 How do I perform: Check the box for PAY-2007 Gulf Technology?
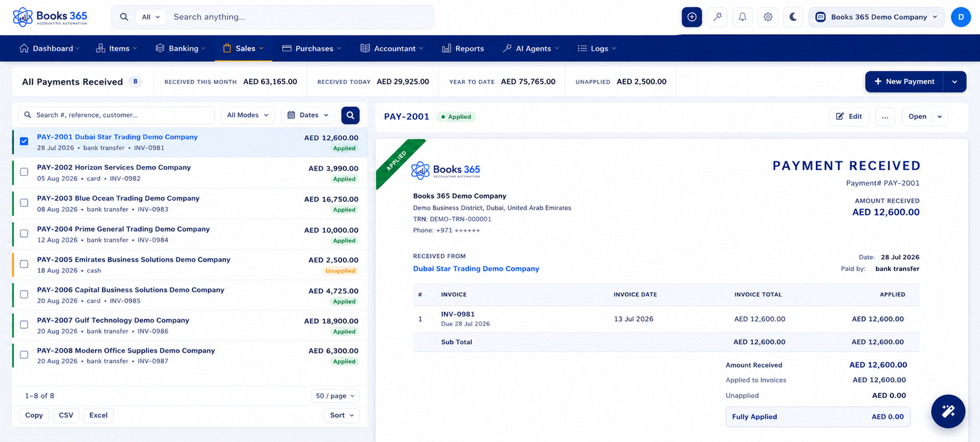(x=24, y=325)
